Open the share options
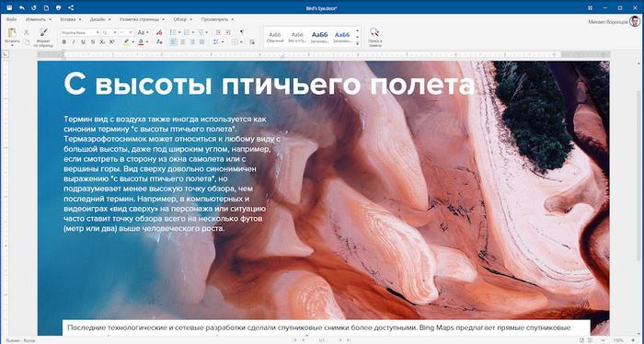Viewport: 644px width, 344px height. pos(71,7)
